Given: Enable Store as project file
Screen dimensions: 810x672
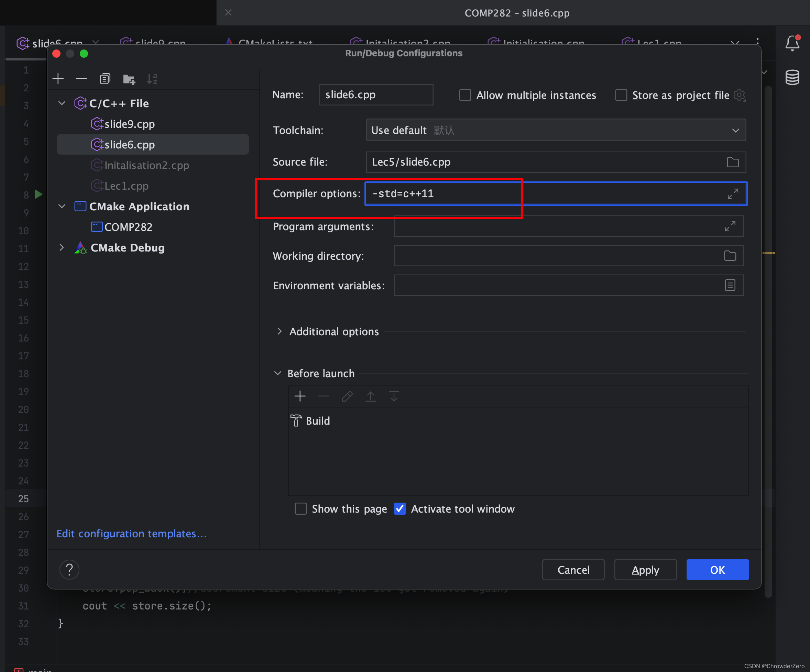Looking at the screenshot, I should (x=620, y=95).
